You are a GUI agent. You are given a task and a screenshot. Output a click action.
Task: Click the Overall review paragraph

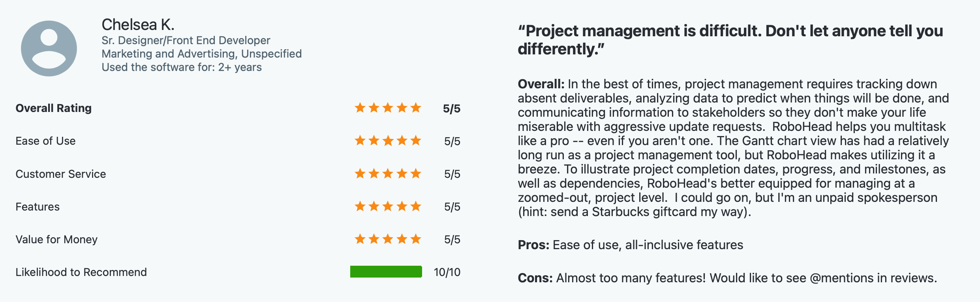pyautogui.click(x=733, y=148)
